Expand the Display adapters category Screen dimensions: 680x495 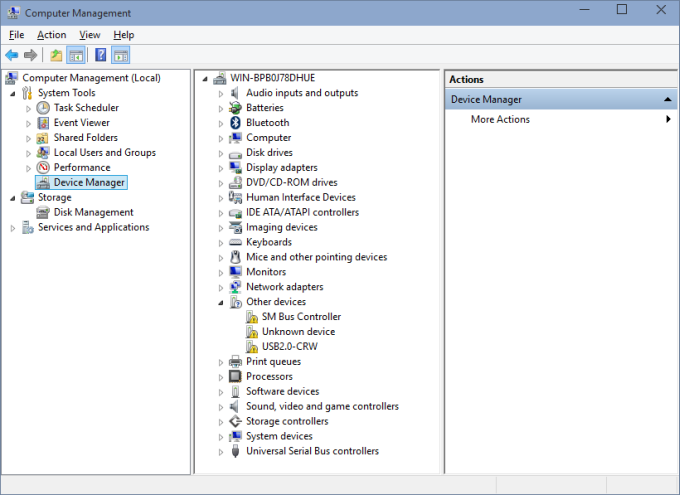221,168
